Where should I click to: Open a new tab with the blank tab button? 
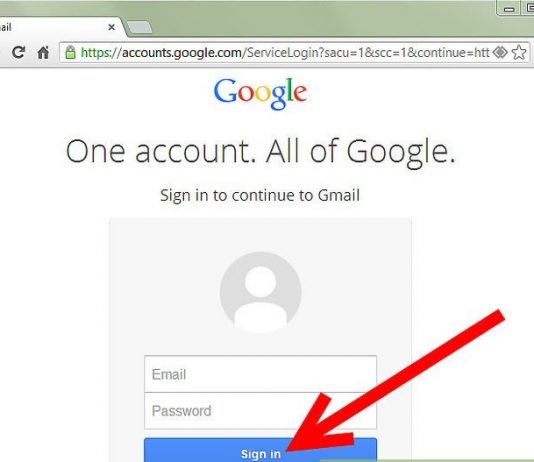pyautogui.click(x=139, y=28)
